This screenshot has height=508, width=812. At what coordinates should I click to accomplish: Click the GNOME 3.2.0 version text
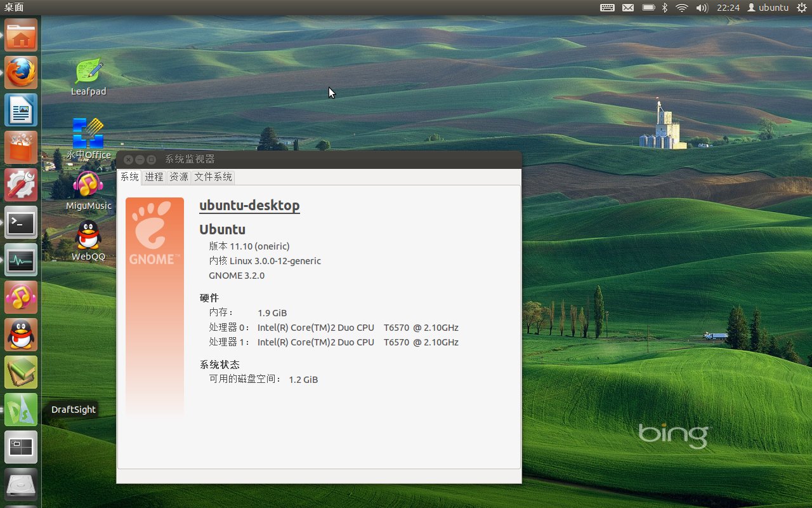(237, 276)
